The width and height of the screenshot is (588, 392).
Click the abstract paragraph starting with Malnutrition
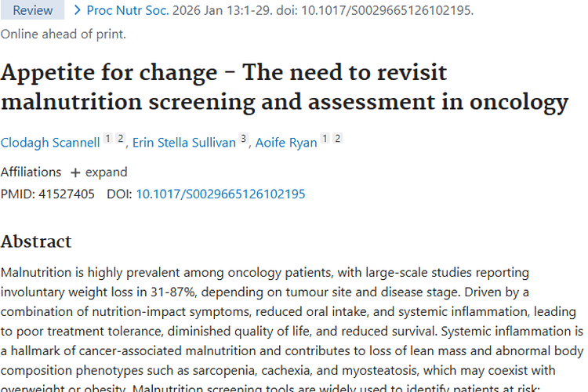[292, 321]
